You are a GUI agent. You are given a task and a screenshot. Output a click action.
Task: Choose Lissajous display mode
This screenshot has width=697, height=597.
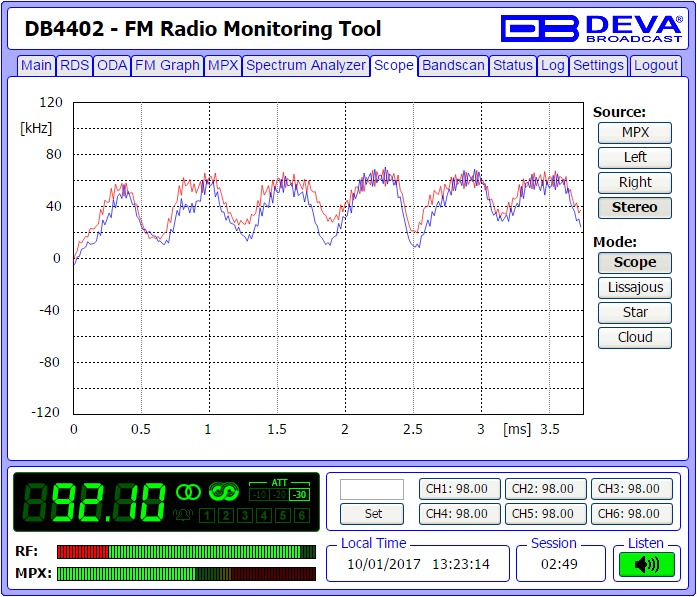click(635, 288)
